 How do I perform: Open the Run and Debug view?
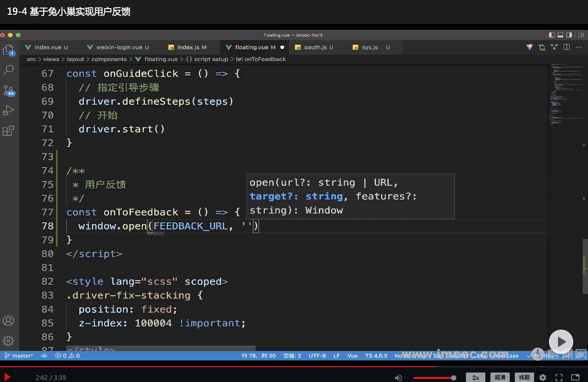(8, 110)
